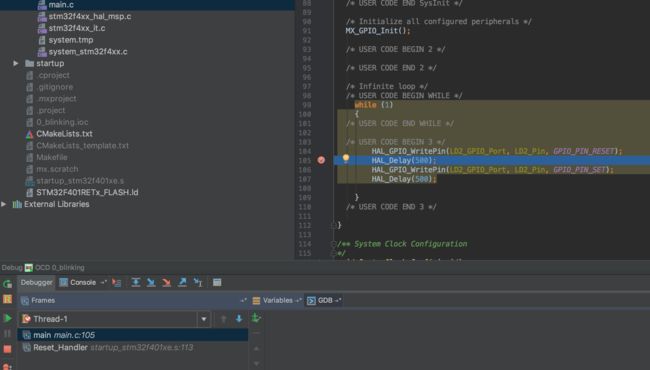The height and width of the screenshot is (370, 650).
Task: Click restore layout arrow beside Console tab
Action: [104, 283]
